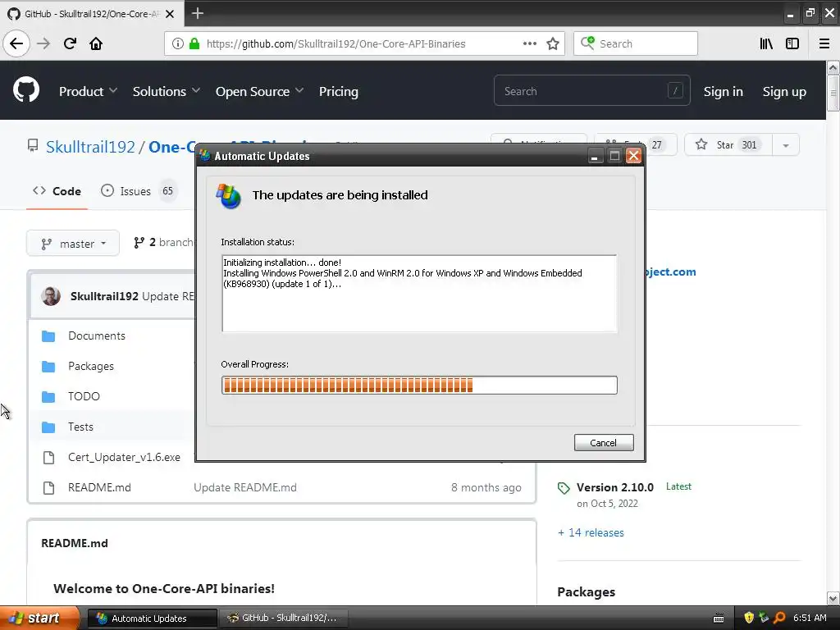This screenshot has height=630, width=840.
Task: Reload the current page
Action: click(x=71, y=43)
